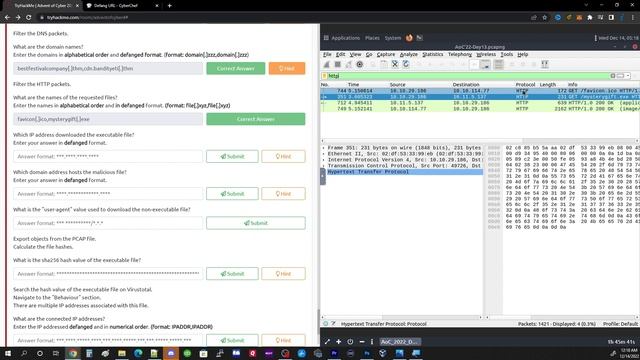Open the Capture menu
This screenshot has width=640, height=360.
pos(386,54)
